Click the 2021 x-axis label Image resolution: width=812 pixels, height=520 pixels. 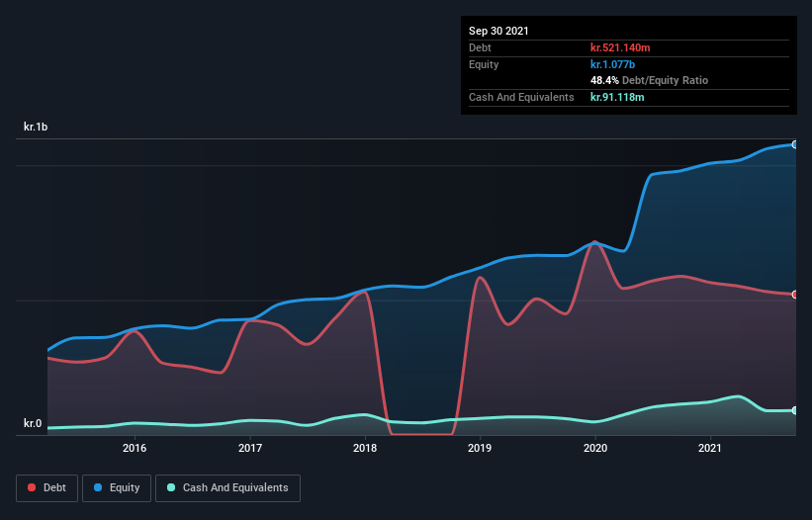[709, 448]
